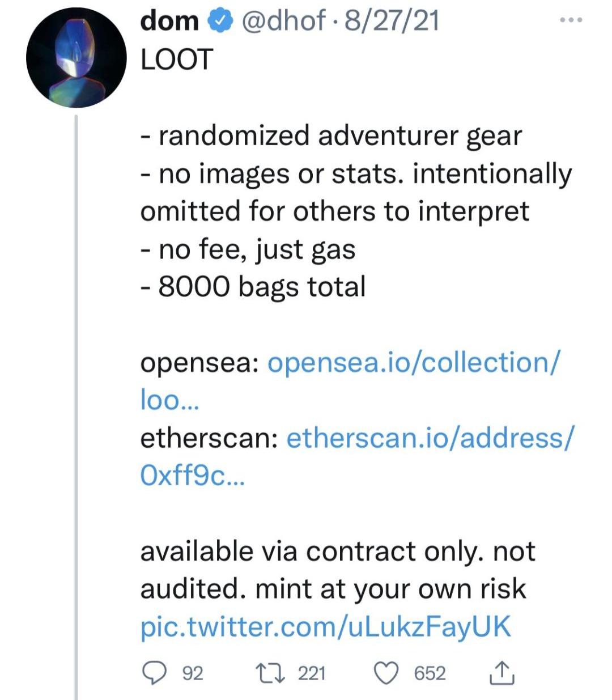Like the tweet with the heart icon
Viewport: 612px width, 700px height.
coord(386,673)
